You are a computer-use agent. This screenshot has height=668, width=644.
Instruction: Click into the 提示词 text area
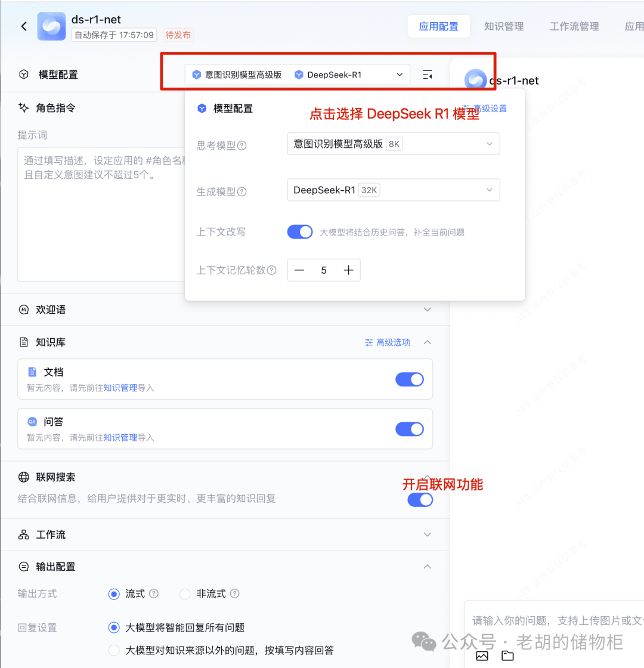tap(101, 214)
